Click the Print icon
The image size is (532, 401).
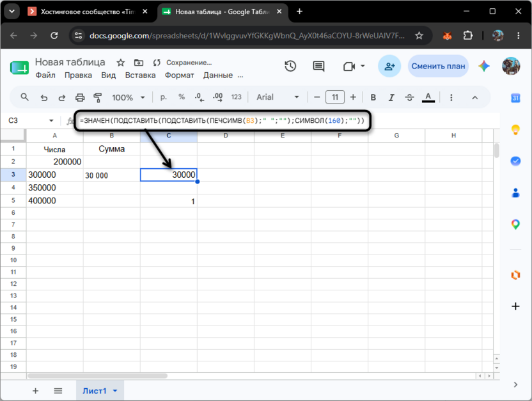80,98
